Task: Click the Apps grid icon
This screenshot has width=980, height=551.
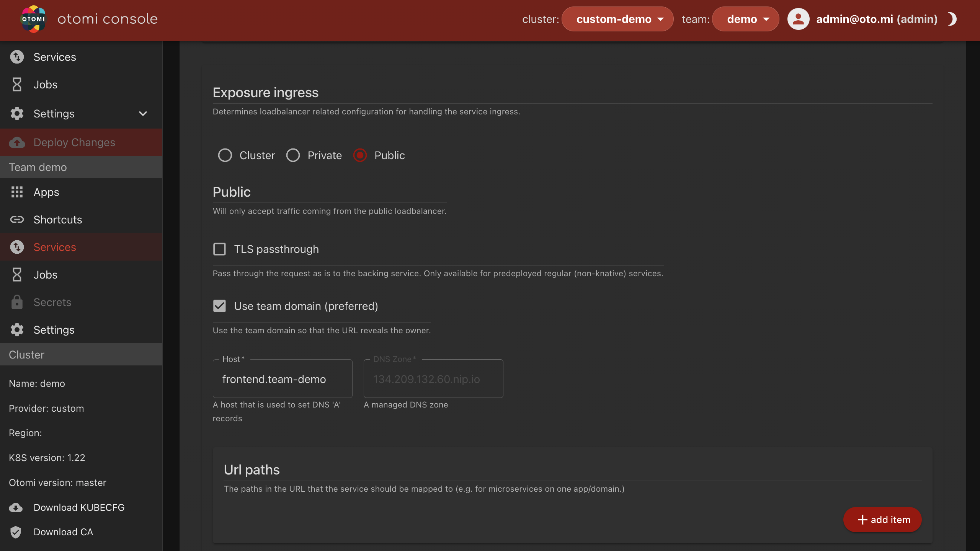Action: coord(17,192)
